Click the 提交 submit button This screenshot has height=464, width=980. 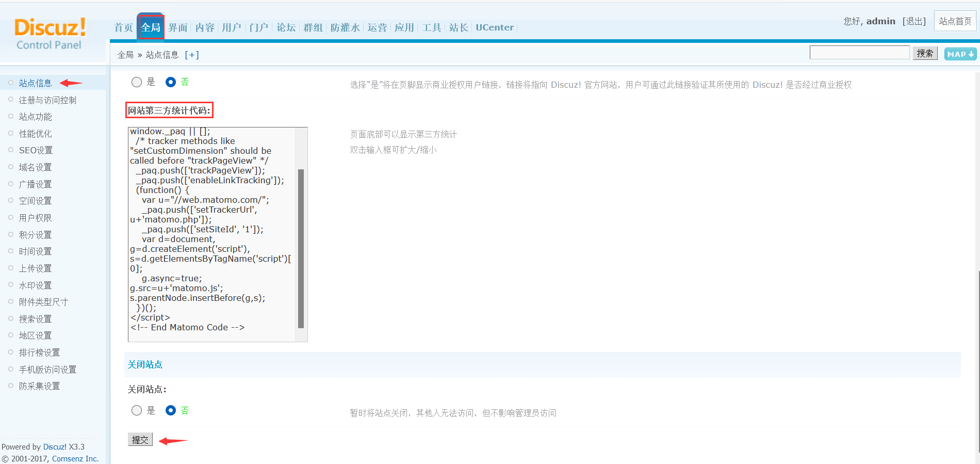(x=140, y=439)
